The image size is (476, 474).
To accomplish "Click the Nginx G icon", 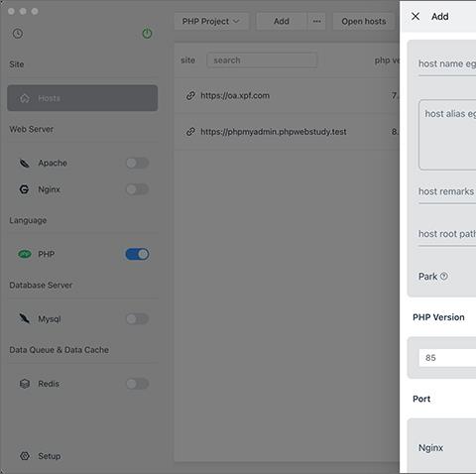I will tap(24, 189).
